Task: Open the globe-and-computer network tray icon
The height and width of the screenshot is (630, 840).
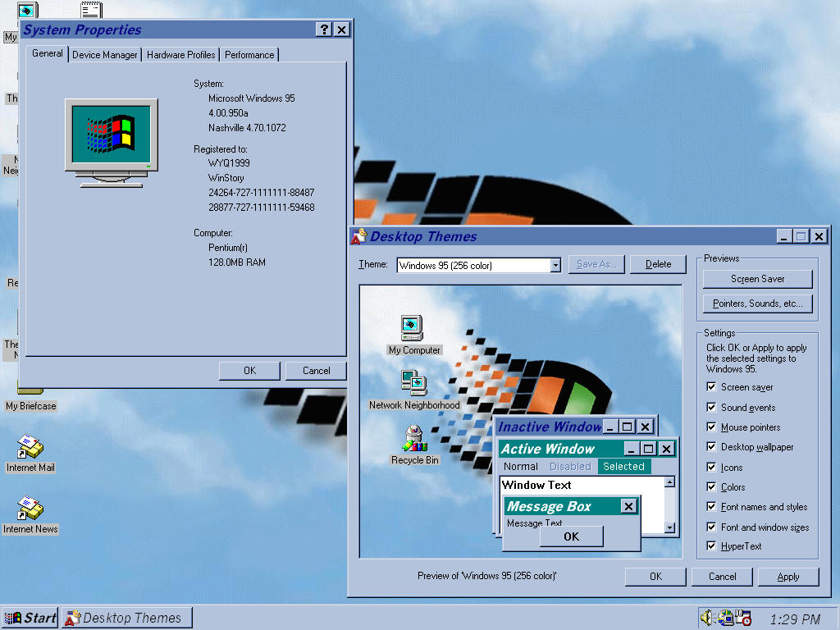Action: (725, 618)
